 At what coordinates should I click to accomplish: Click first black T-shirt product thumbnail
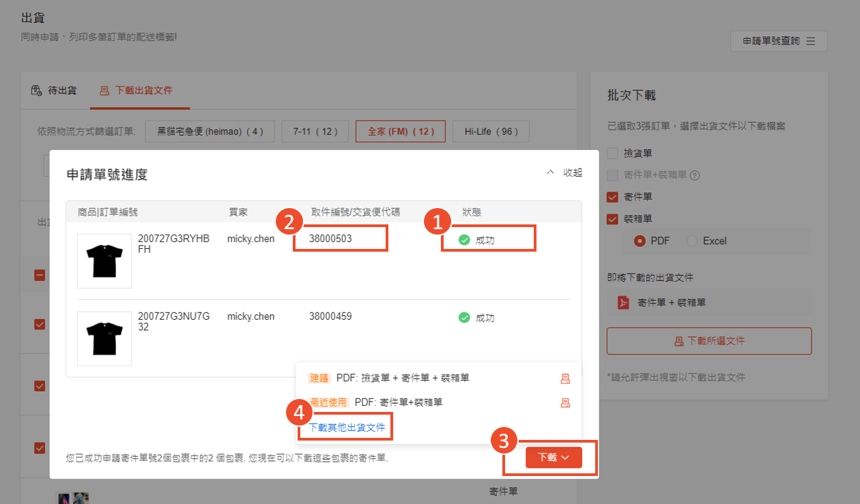tap(104, 261)
